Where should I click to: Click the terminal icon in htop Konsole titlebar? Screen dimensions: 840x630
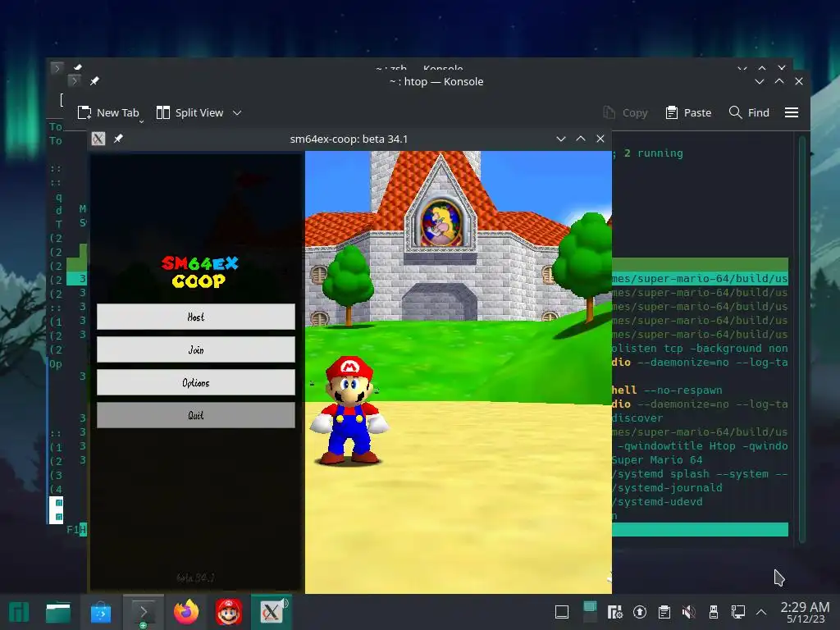pos(75,81)
